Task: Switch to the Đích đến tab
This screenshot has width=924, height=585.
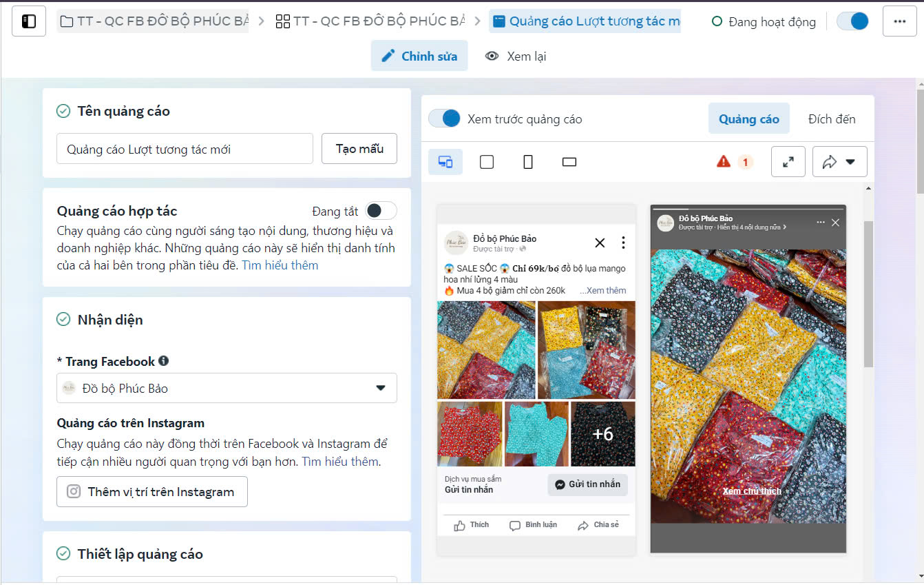Action: [x=832, y=119]
